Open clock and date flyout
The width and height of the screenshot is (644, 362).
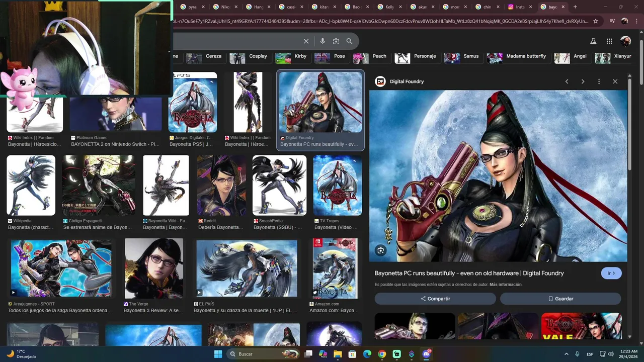click(x=629, y=354)
